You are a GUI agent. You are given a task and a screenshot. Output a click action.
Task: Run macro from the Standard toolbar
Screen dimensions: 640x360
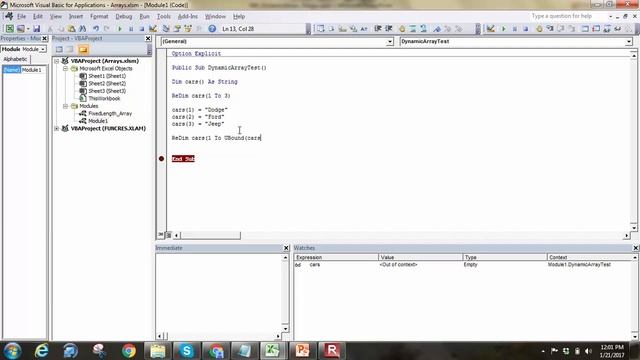point(120,29)
